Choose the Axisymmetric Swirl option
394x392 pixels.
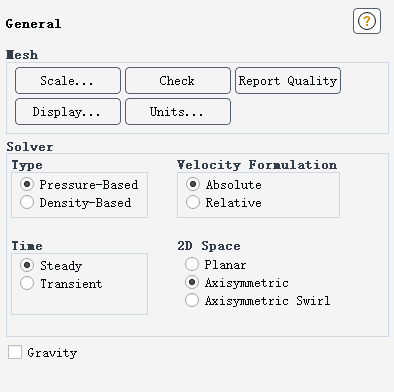(x=192, y=300)
